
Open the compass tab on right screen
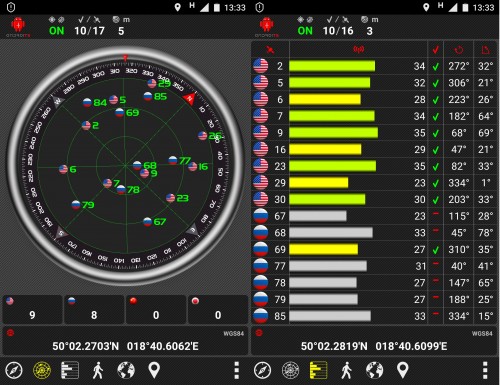coord(262,370)
